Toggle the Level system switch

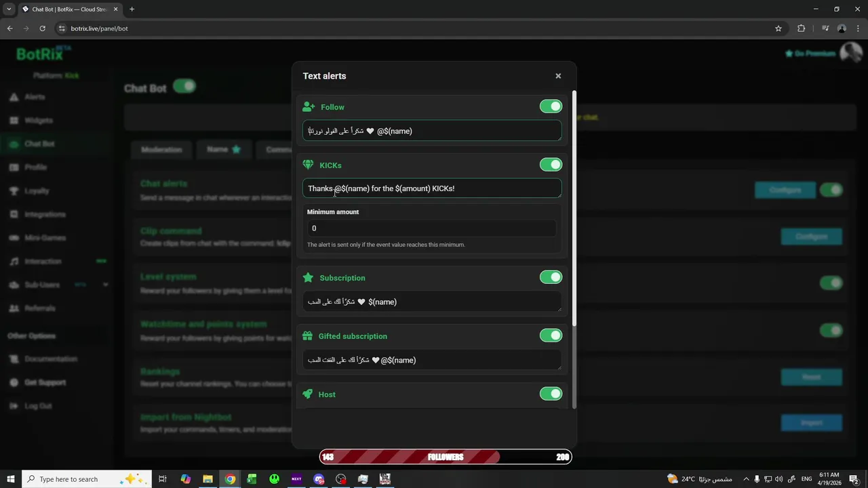pos(831,283)
